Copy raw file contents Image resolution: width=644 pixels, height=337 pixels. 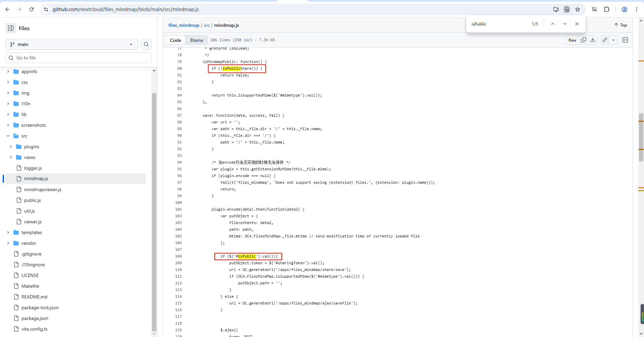point(584,40)
